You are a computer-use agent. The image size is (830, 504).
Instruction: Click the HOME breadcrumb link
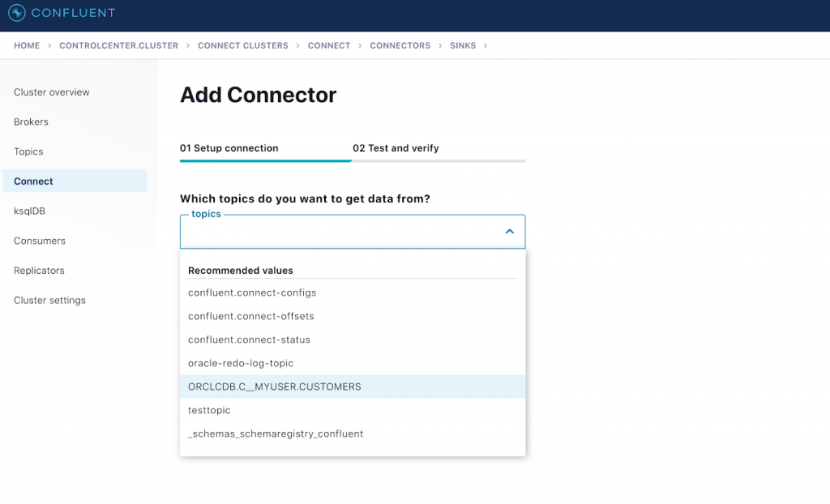pos(25,45)
